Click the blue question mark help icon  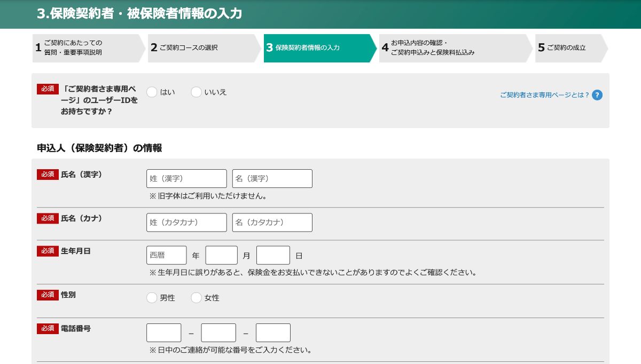597,95
